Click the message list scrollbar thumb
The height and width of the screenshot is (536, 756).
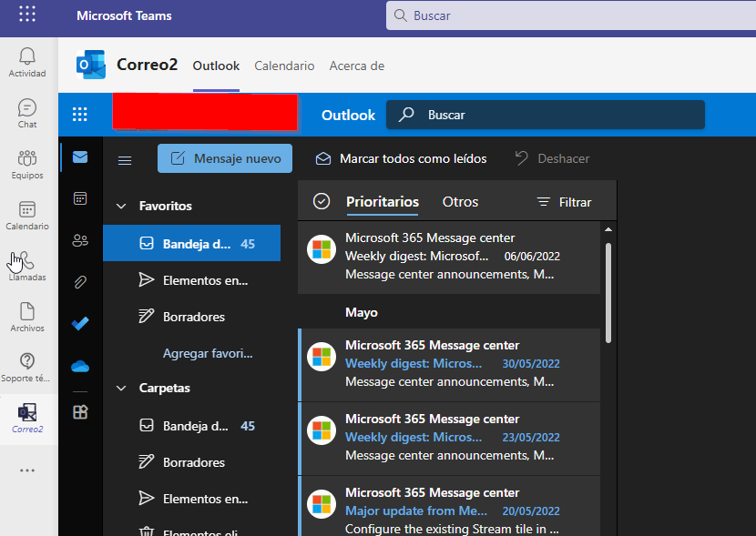tap(608, 293)
